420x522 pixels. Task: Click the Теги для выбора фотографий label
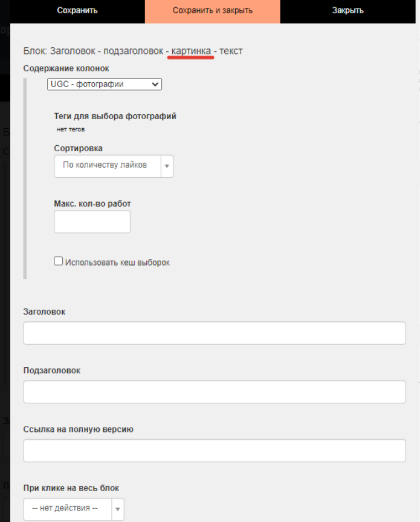[115, 116]
